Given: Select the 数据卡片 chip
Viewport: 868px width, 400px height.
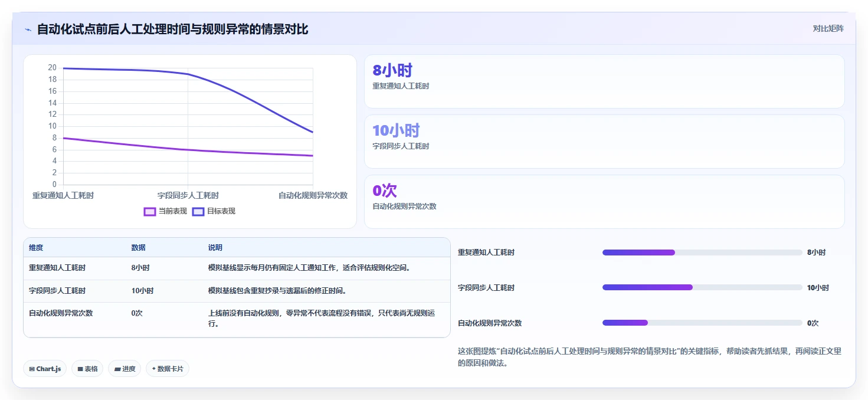Looking at the screenshot, I should (168, 369).
